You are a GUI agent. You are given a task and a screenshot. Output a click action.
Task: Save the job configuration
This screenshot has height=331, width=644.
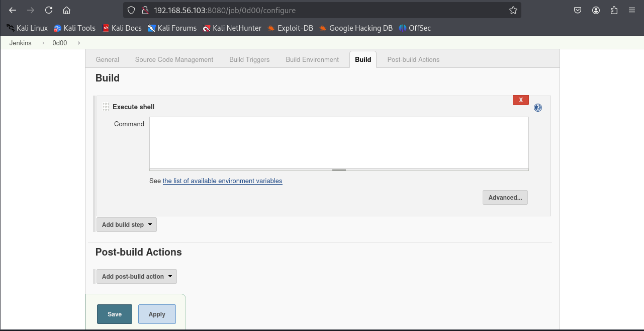[x=115, y=314]
